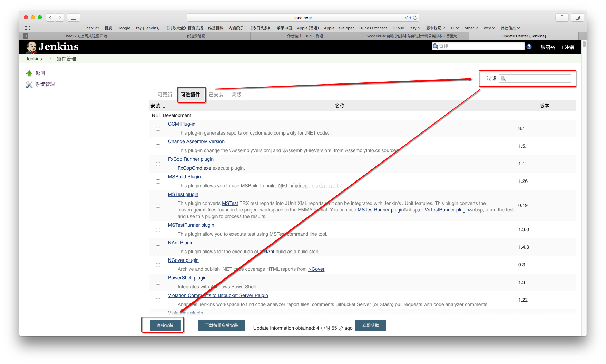Image resolution: width=606 pixels, height=364 pixels.
Task: Add a new tab with the plus button
Action: coord(583,36)
